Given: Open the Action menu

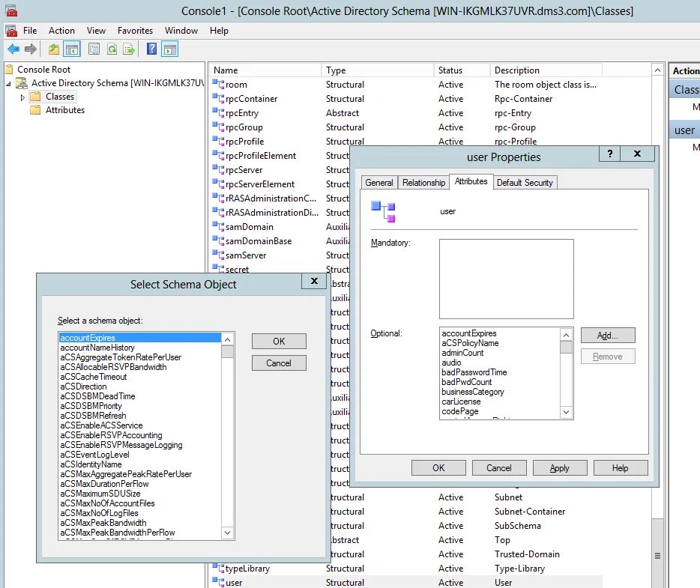Looking at the screenshot, I should [61, 31].
